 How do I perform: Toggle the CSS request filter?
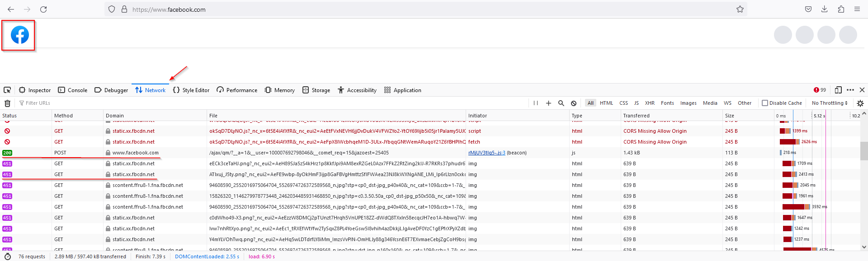(x=623, y=103)
